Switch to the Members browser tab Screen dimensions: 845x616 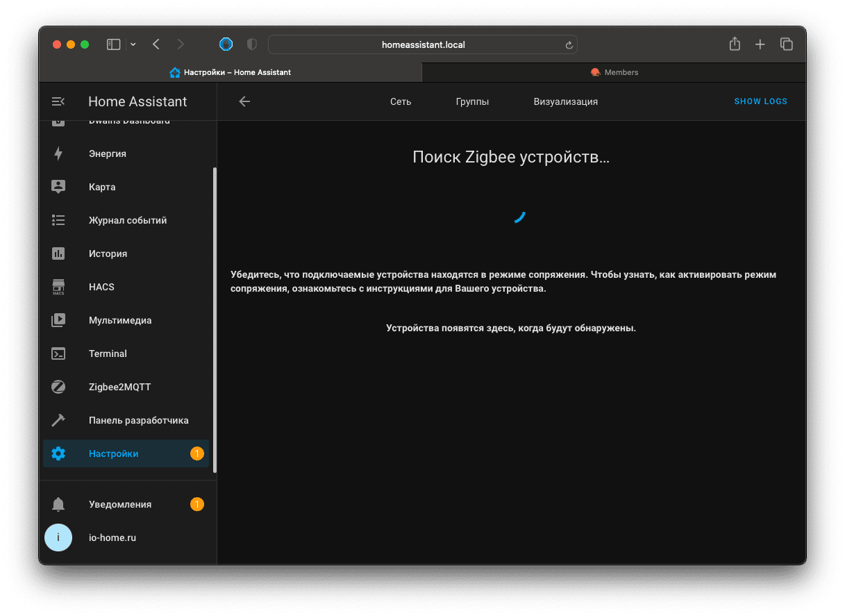coord(614,72)
